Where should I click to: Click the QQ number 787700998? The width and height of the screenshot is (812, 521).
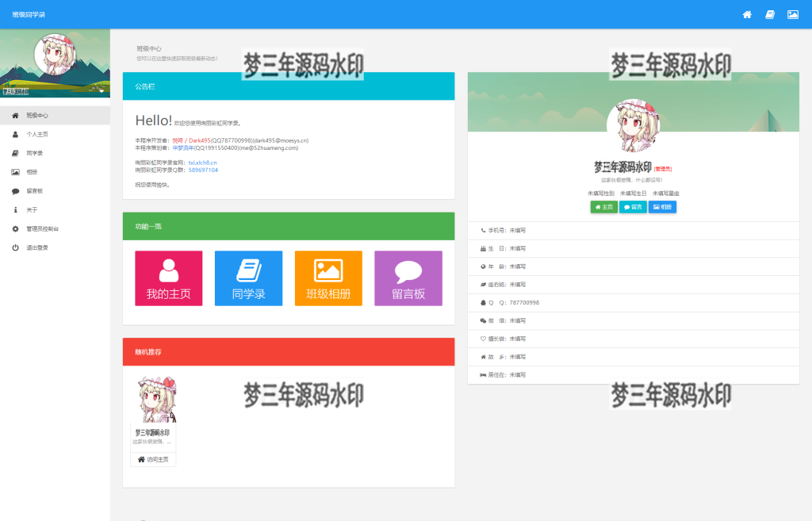point(524,302)
